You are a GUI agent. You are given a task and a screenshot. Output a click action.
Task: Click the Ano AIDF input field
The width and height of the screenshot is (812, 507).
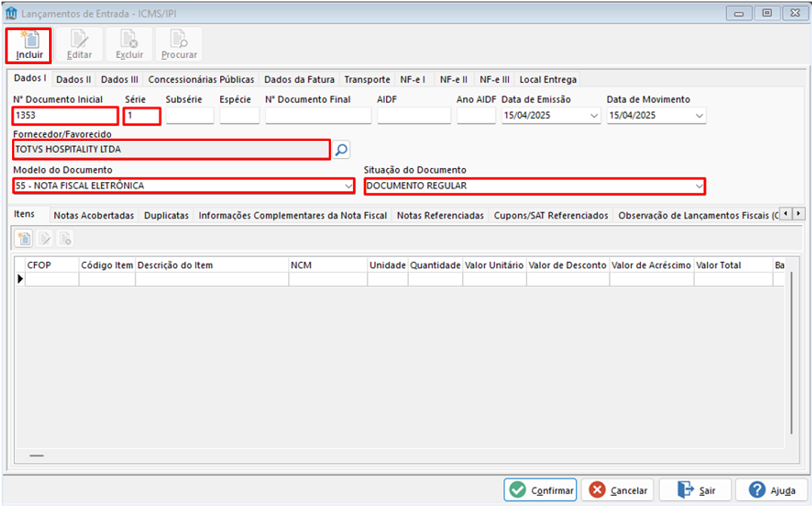pos(476,116)
